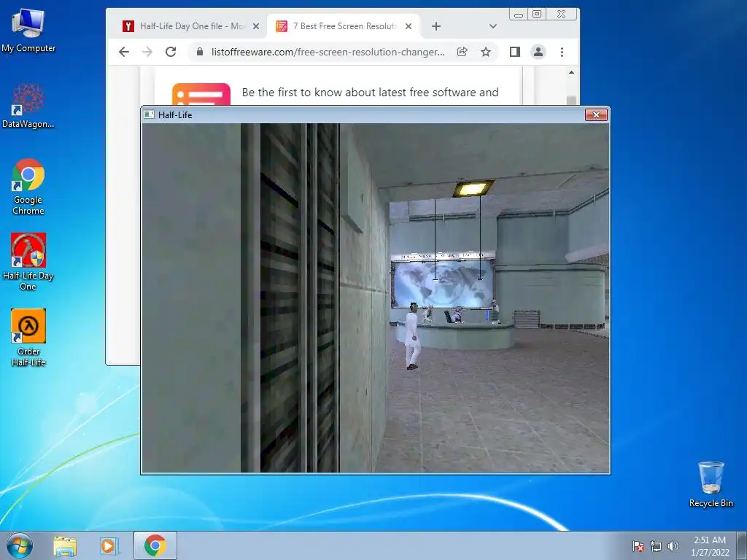Viewport: 747px width, 560px height.
Task: Open the network tray icon
Action: coord(656,546)
